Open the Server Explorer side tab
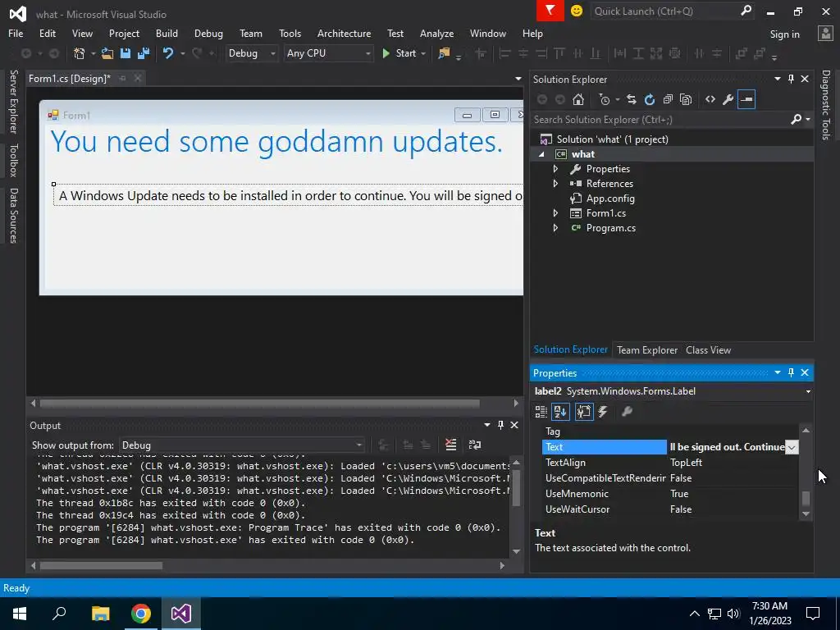Viewport: 840px width, 630px height. point(13,101)
